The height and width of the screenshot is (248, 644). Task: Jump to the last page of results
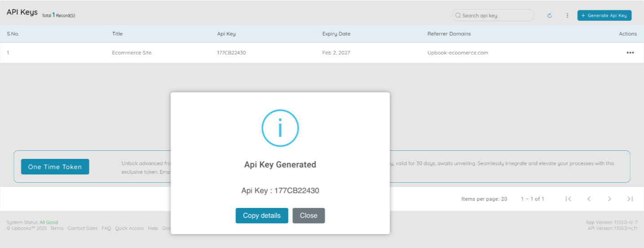click(x=630, y=199)
